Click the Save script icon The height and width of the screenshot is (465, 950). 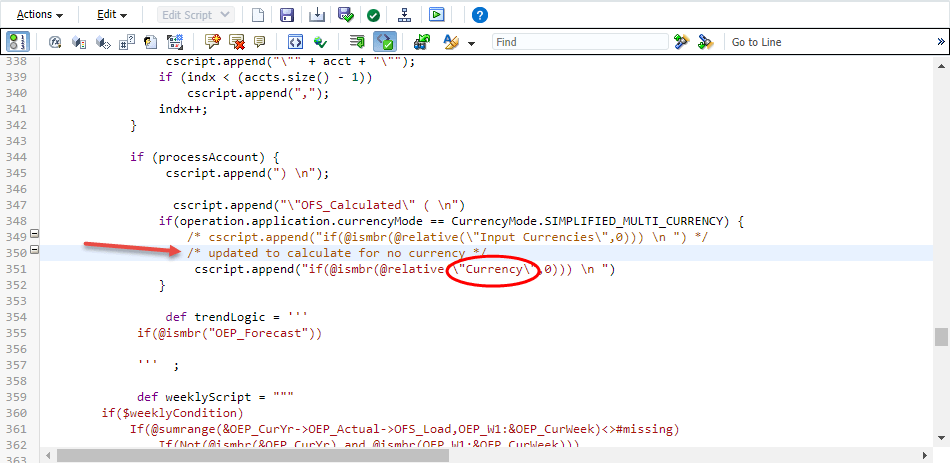(287, 15)
